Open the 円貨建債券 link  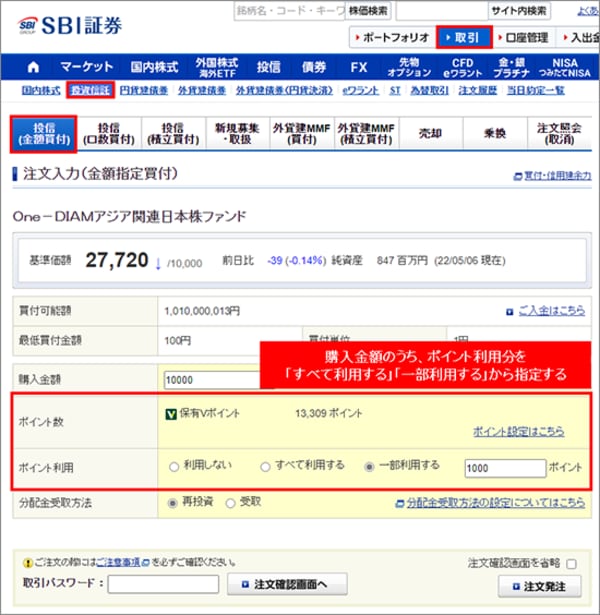coord(144,91)
